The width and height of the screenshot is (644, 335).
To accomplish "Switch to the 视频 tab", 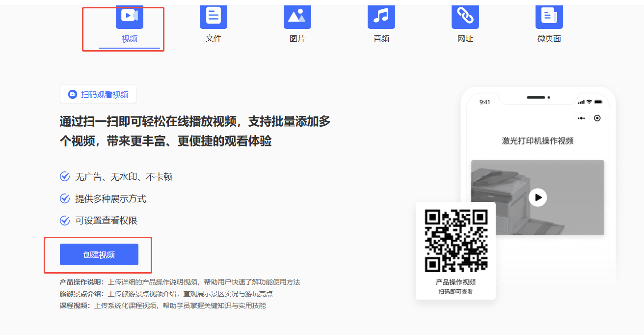I will (130, 38).
